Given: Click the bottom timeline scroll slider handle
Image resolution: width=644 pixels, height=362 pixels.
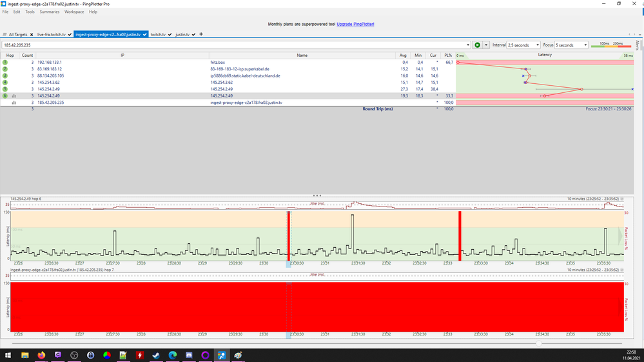Looking at the screenshot, I should [x=539, y=343].
